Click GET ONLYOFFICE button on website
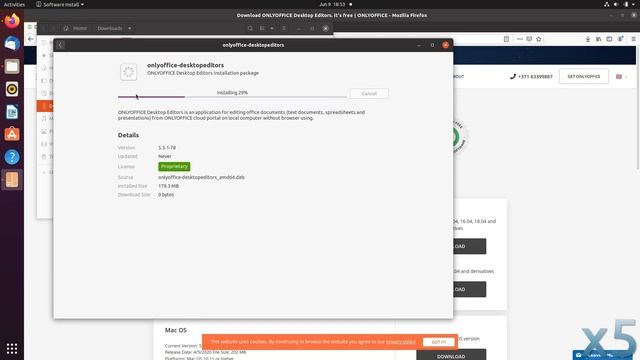The height and width of the screenshot is (360, 640). [x=584, y=76]
